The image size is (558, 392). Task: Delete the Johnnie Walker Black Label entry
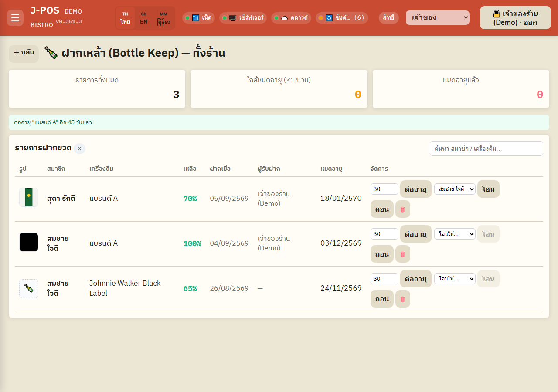tap(403, 299)
